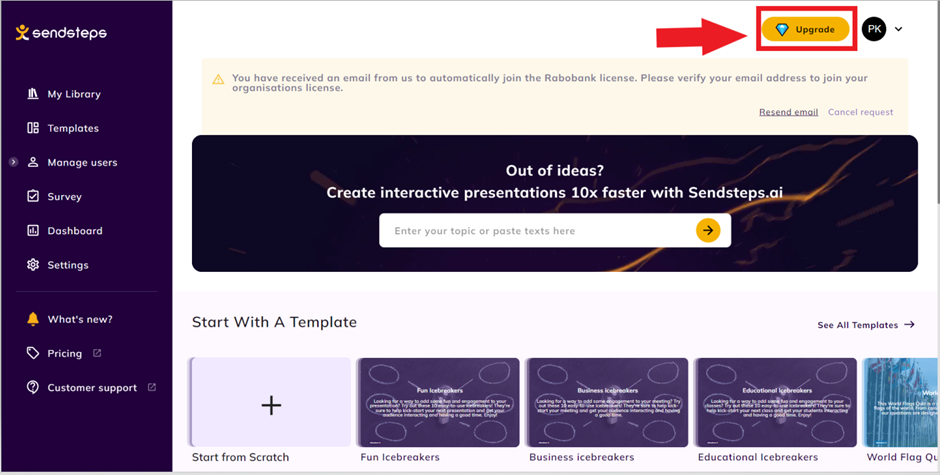This screenshot has height=475, width=940.
Task: Open the Dashboard chart icon
Action: [x=33, y=231]
